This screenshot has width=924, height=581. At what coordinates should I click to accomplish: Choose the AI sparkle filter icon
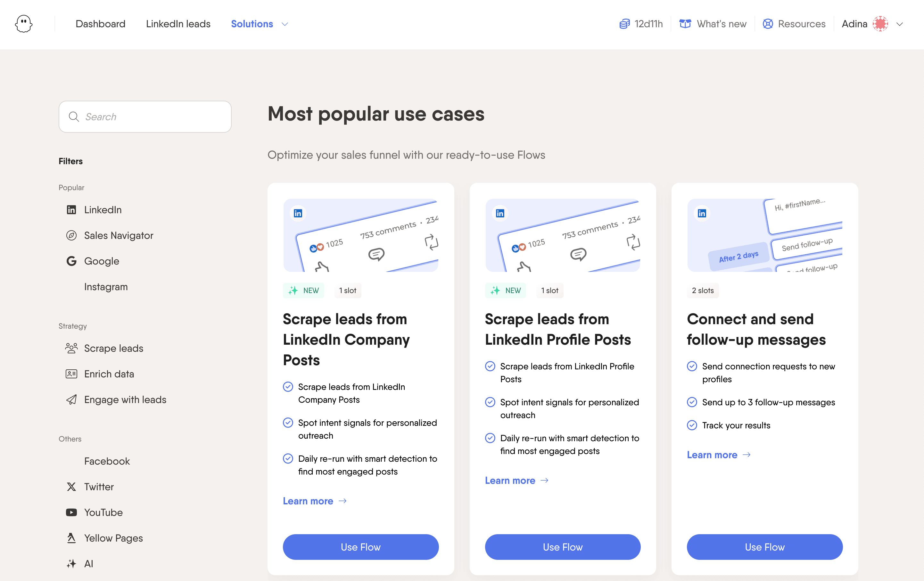(x=71, y=564)
